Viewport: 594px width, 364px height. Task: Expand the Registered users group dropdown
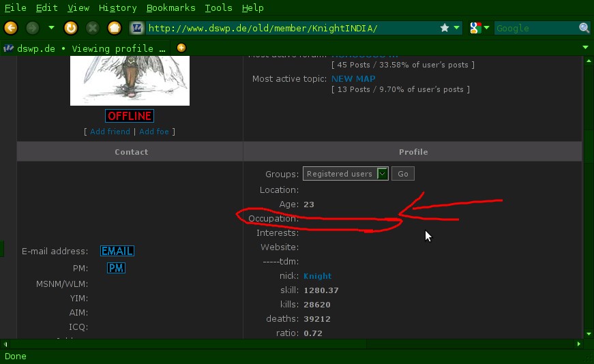click(x=383, y=174)
